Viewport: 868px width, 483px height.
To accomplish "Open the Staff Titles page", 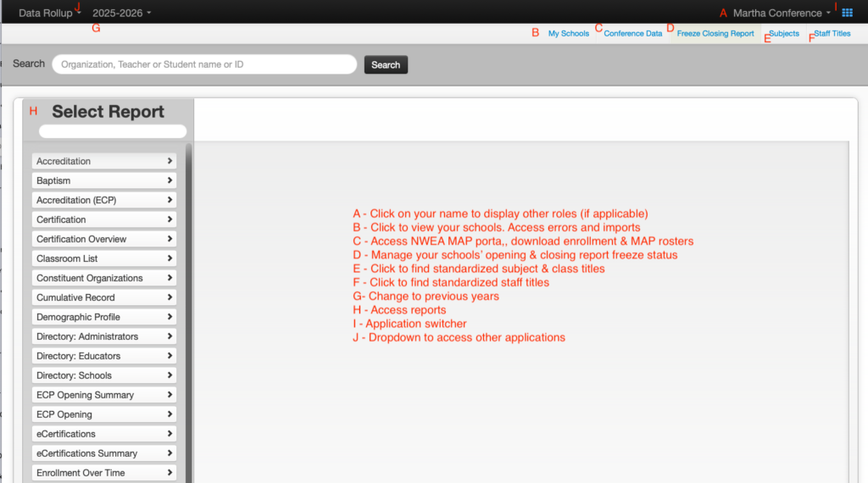I will [x=832, y=34].
